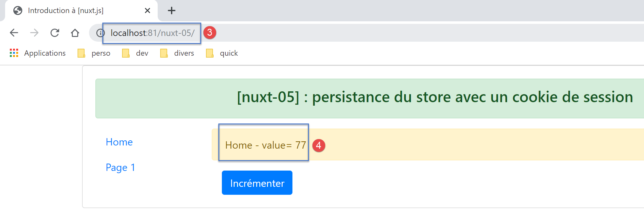The width and height of the screenshot is (644, 218).
Task: Open the perso bookmarks folder
Action: (94, 53)
